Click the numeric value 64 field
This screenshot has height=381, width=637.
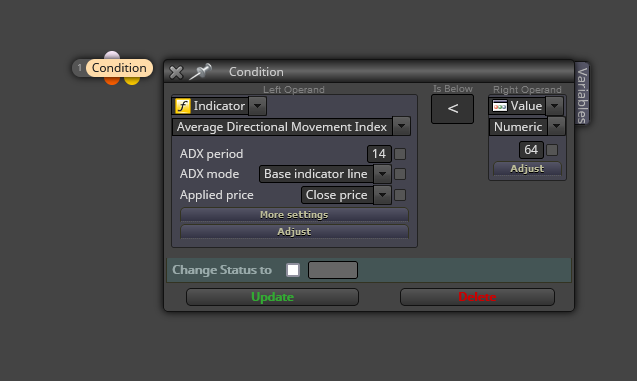pos(531,150)
